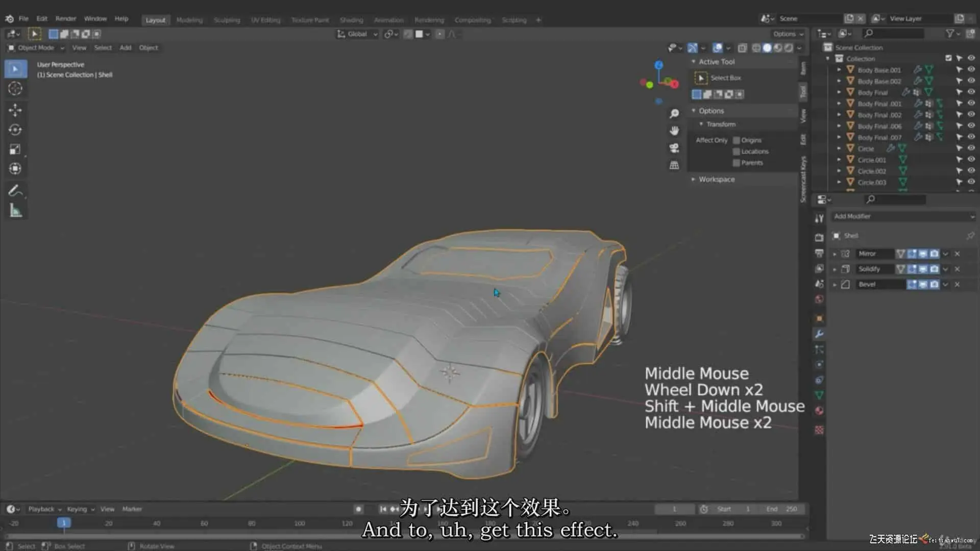Screen dimensions: 980x551
Task: Select the Annotate tool
Action: 15,191
